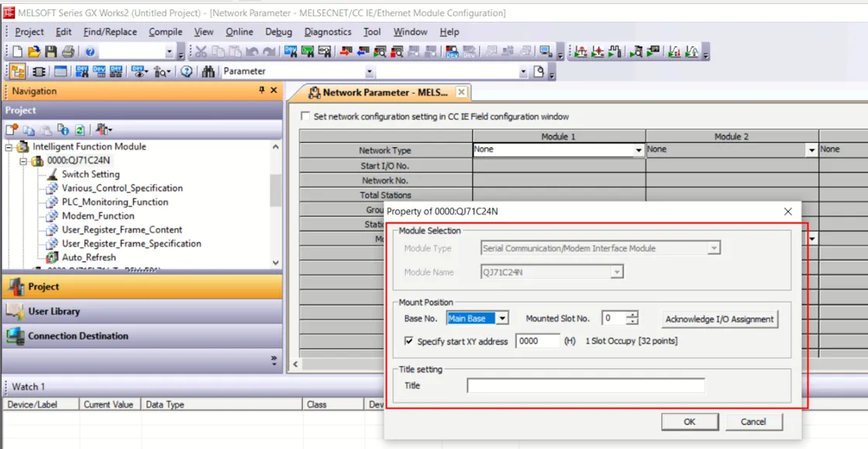
Task: Open the Parameter combo box dropdown
Action: click(369, 71)
